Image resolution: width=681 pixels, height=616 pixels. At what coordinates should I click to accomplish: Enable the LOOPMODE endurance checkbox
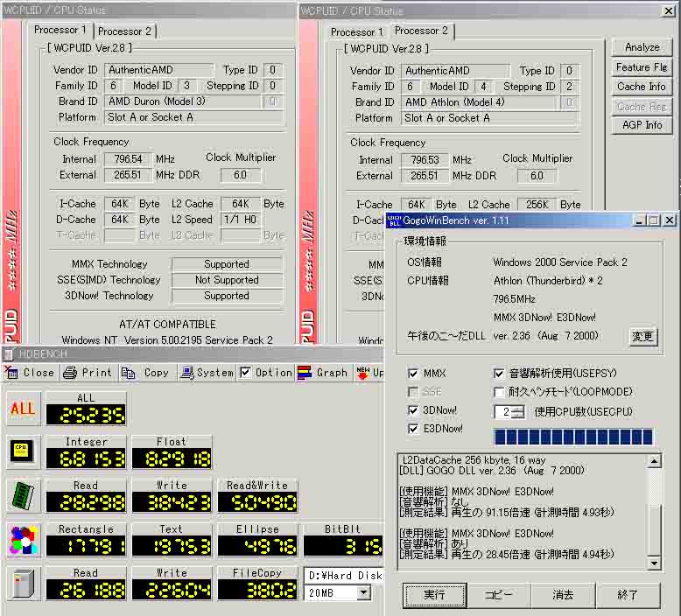(x=499, y=392)
